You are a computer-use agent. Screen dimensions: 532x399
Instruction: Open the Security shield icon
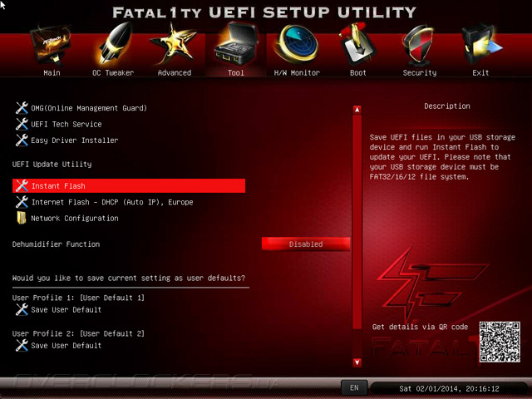[x=417, y=46]
